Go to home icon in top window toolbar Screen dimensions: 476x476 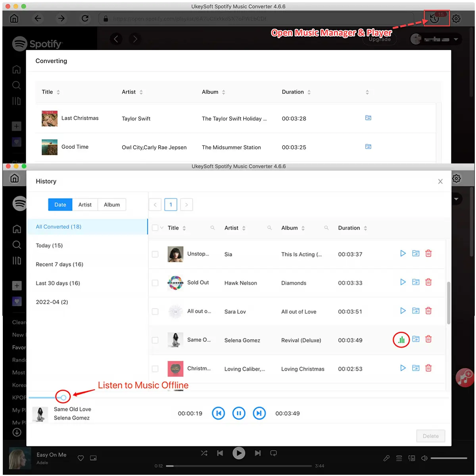(14, 19)
